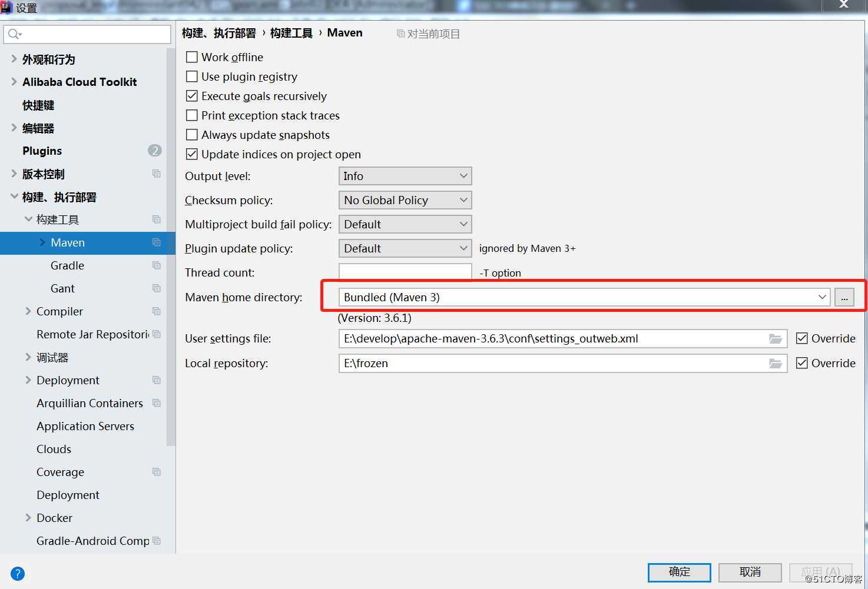The height and width of the screenshot is (589, 868).
Task: Select Gant under build tools
Action: (x=62, y=288)
